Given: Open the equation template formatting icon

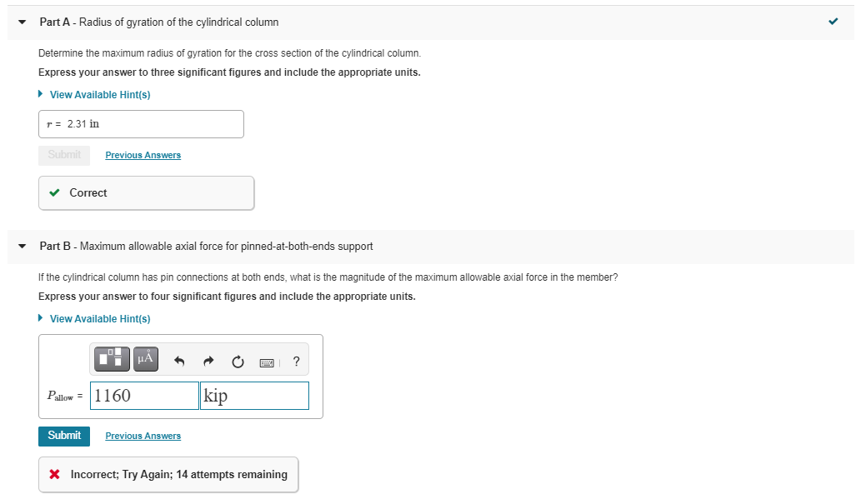Looking at the screenshot, I should [111, 359].
